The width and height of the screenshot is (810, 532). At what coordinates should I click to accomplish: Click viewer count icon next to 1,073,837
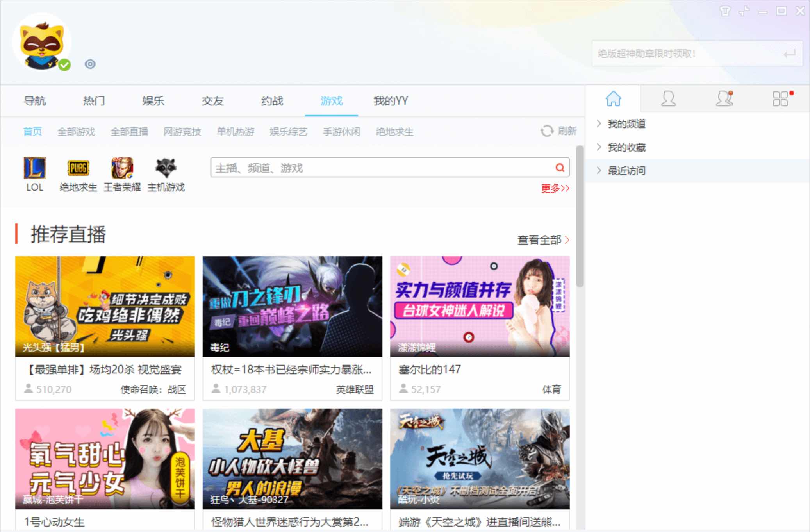[x=216, y=389]
